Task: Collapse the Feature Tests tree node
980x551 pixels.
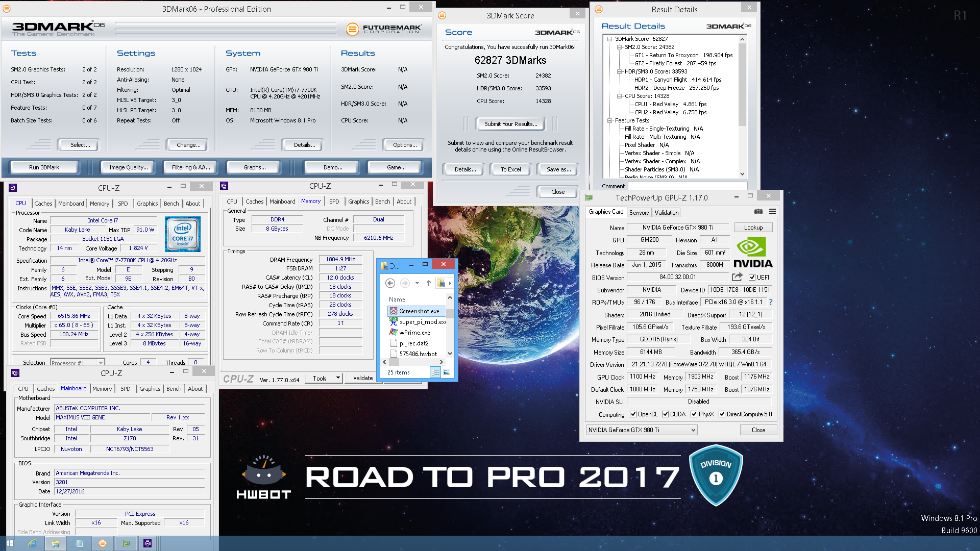Action: [x=609, y=120]
